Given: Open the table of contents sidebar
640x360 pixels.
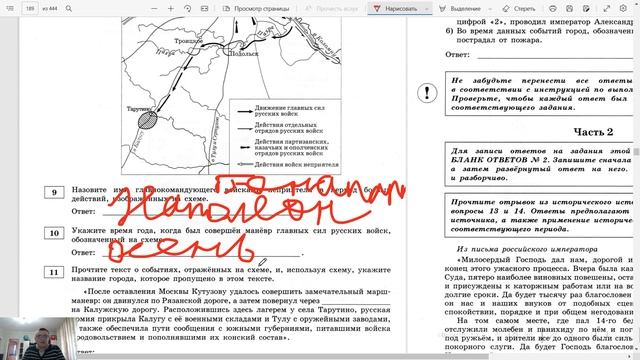Looking at the screenshot, I should pos(10,8).
